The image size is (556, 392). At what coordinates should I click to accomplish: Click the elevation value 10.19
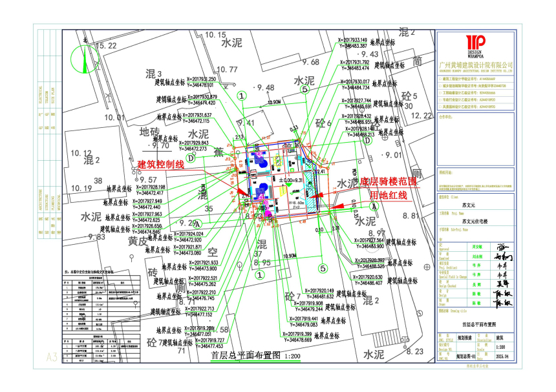click(x=81, y=188)
